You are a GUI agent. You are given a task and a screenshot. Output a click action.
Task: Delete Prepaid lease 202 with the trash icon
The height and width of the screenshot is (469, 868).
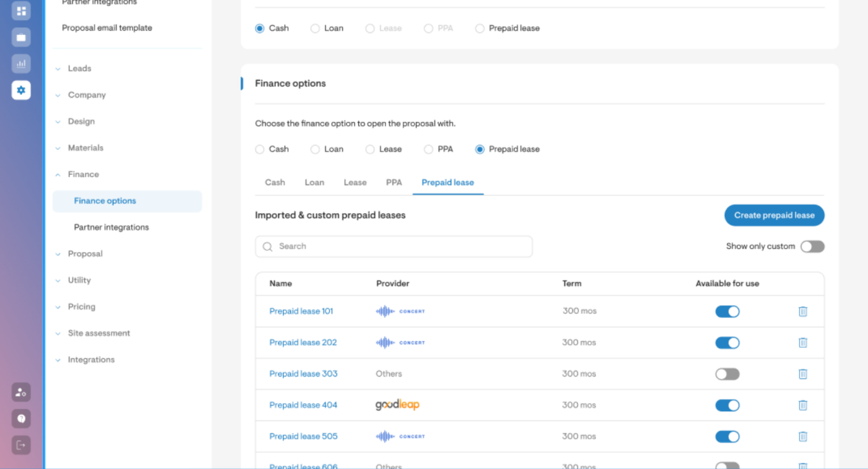click(803, 342)
